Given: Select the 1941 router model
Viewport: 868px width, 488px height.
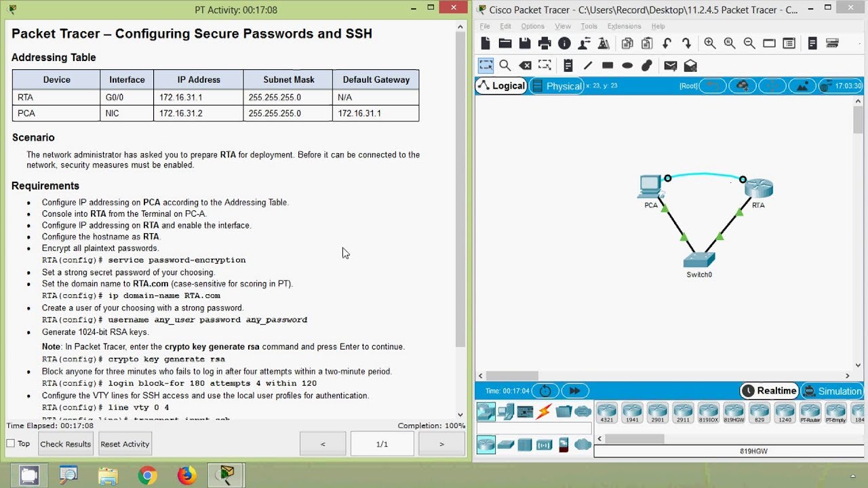Looking at the screenshot, I should tap(632, 413).
